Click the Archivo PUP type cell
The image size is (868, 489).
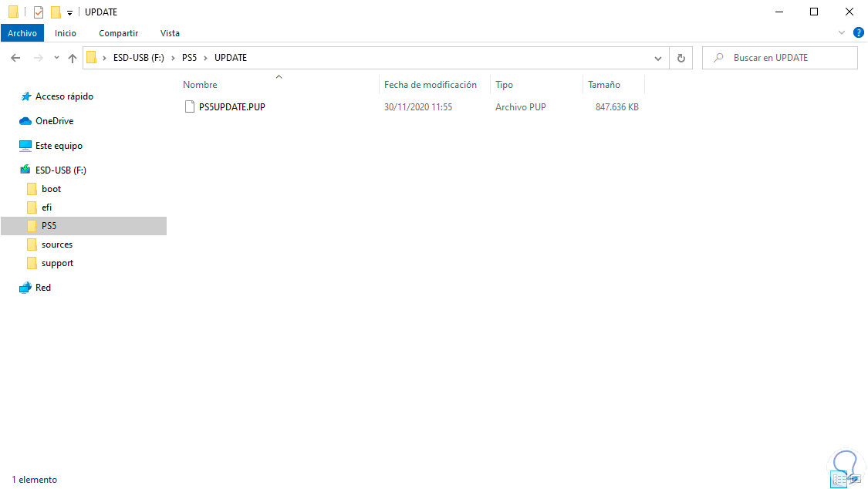pos(520,106)
